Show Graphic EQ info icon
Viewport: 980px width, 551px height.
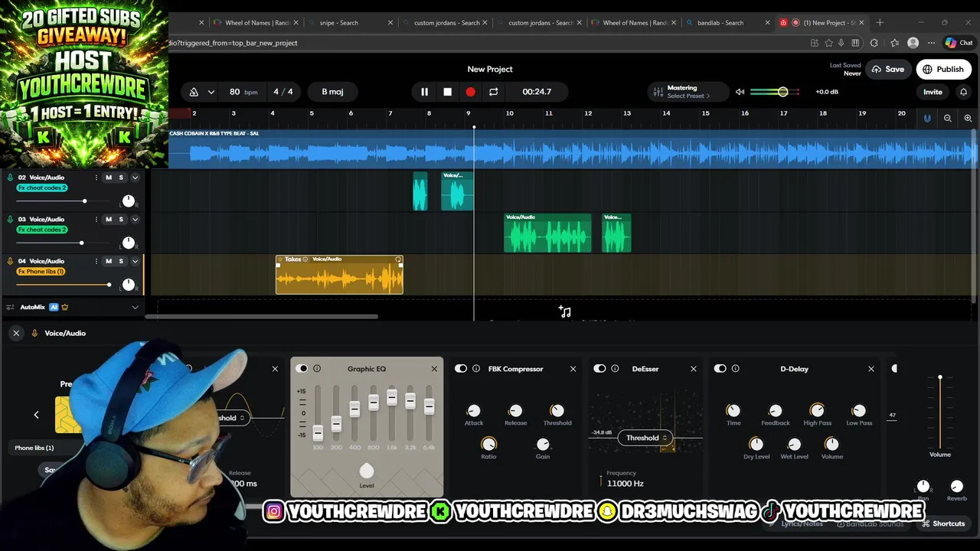(x=317, y=369)
